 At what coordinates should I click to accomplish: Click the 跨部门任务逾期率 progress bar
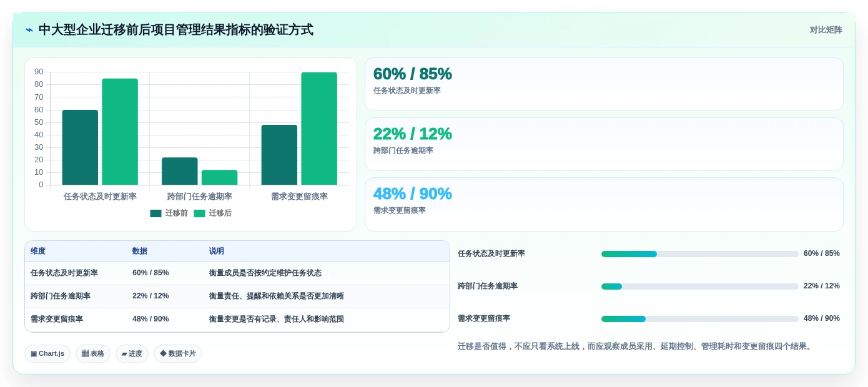[699, 287]
